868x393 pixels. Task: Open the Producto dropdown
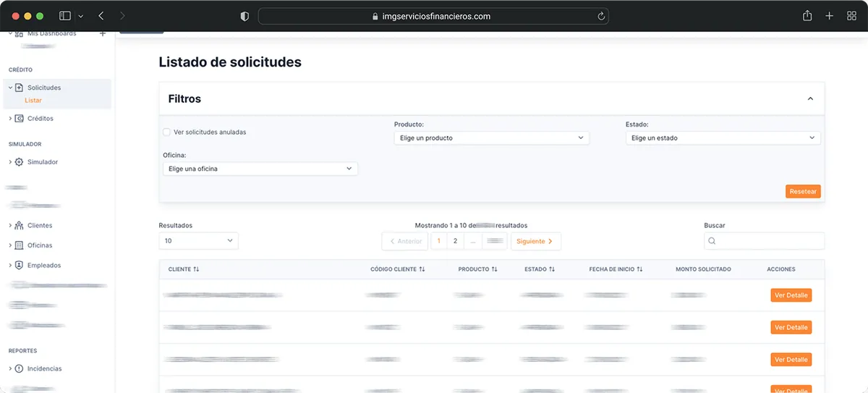click(x=491, y=138)
